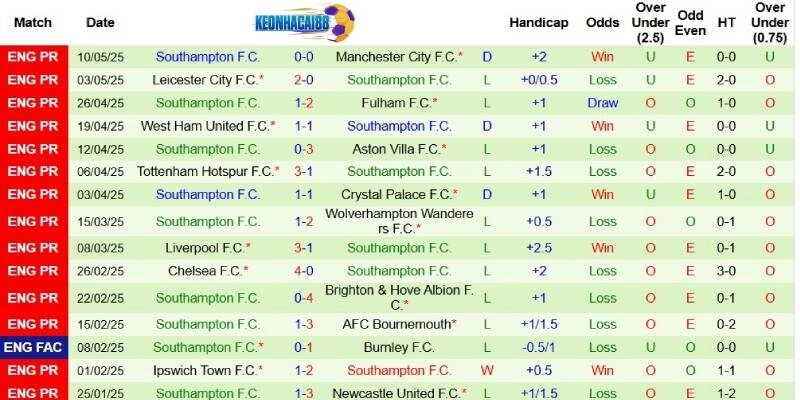Select the Odd Even column header
Screen dimensions: 800x400
coord(690,22)
